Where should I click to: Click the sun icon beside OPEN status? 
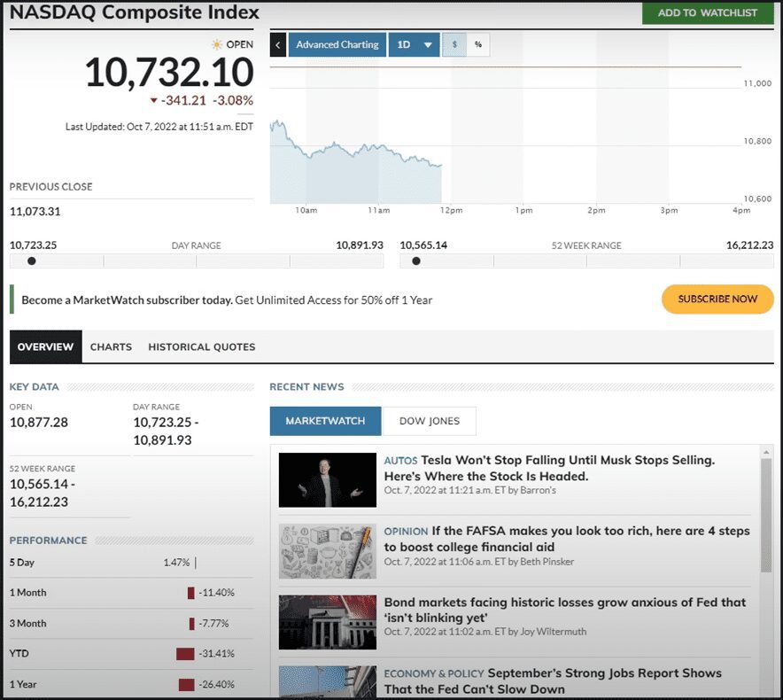click(217, 44)
